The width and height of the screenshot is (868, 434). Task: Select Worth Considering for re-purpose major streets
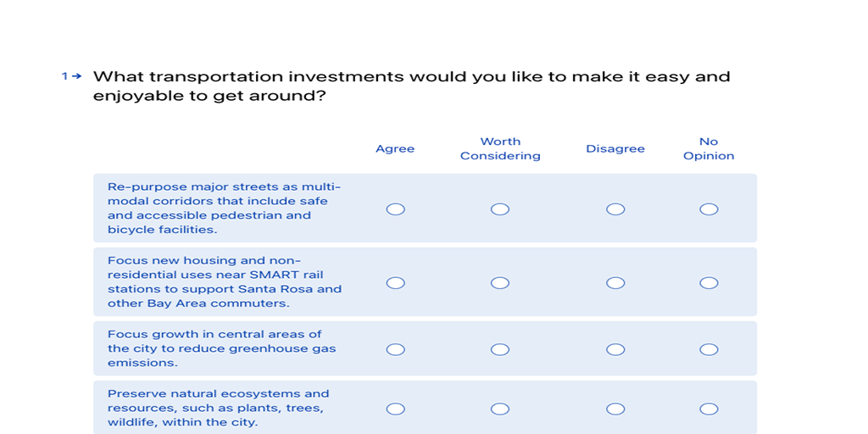tap(500, 209)
